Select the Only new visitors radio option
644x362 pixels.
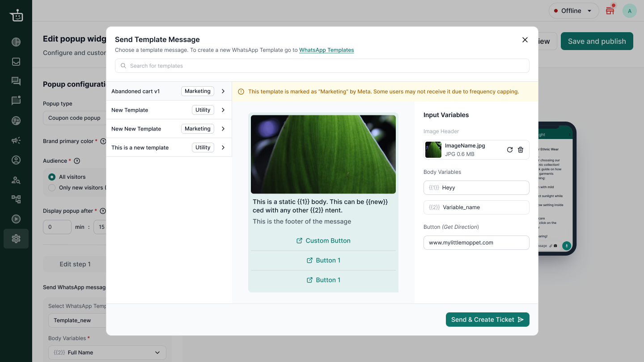[x=52, y=188]
